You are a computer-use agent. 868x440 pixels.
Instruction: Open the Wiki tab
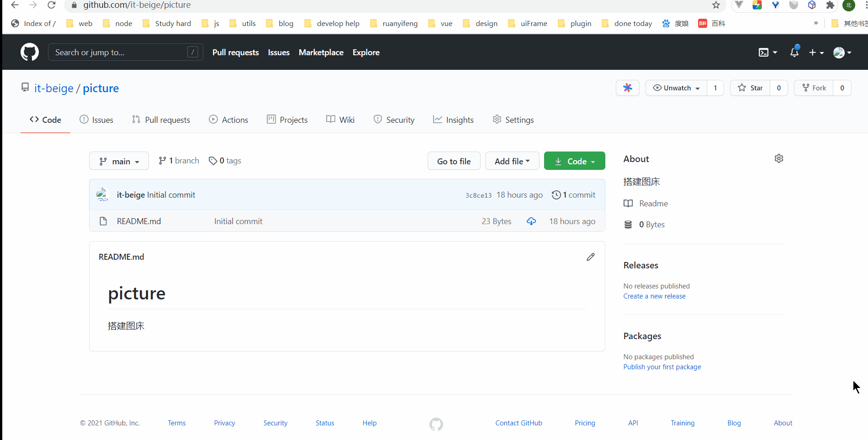[x=340, y=120]
